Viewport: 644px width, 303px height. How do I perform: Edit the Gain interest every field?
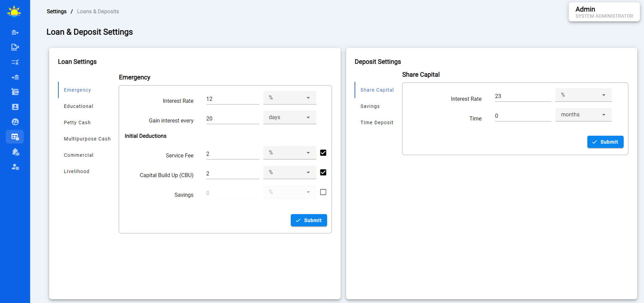pos(232,119)
